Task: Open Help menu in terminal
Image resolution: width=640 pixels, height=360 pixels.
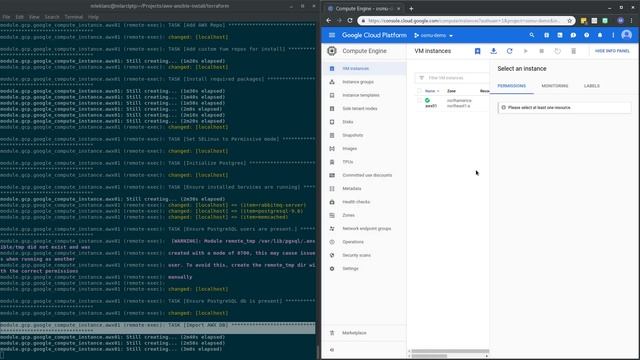Action: click(93, 17)
